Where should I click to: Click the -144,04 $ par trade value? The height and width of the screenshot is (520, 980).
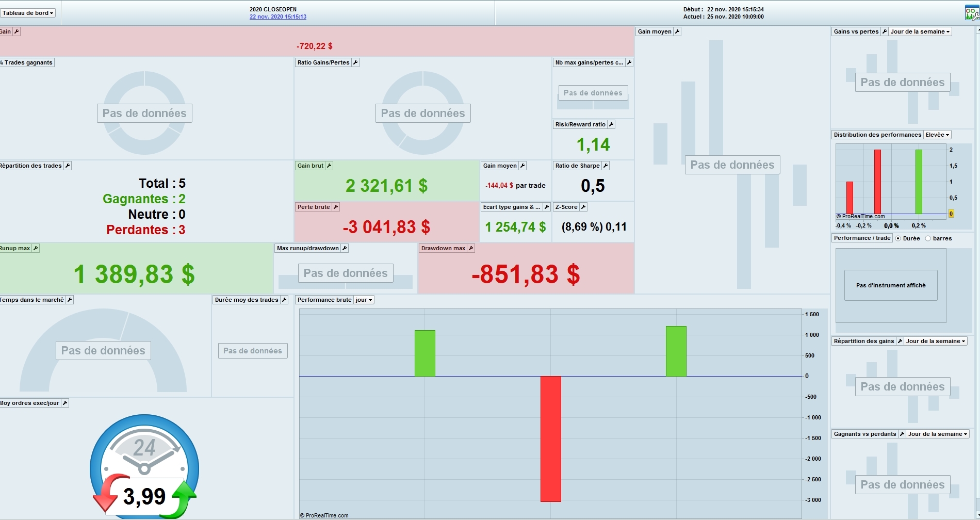coord(515,185)
